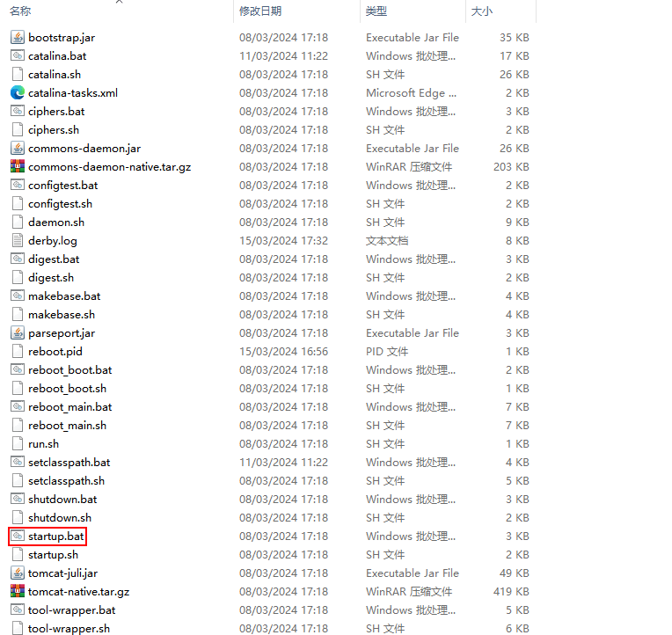Select the parseport.jar Java icon

coord(18,332)
